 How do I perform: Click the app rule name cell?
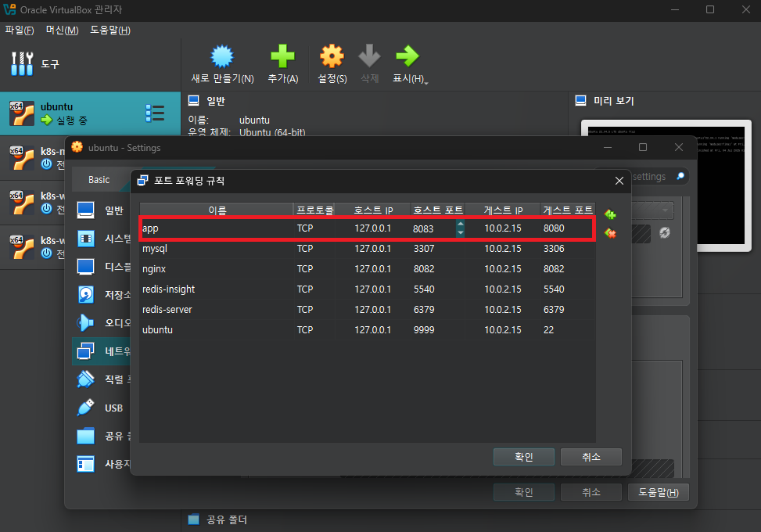click(217, 228)
